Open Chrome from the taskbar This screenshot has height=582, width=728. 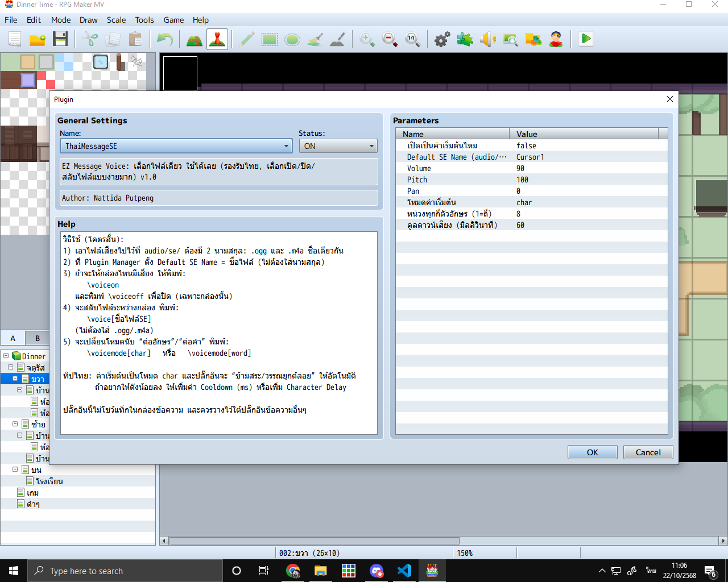tap(293, 571)
